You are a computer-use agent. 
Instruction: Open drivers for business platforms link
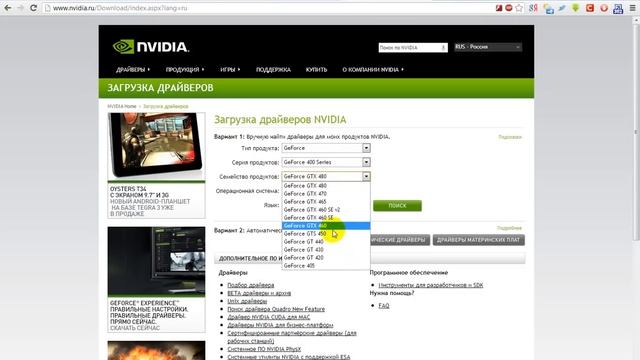(280, 325)
